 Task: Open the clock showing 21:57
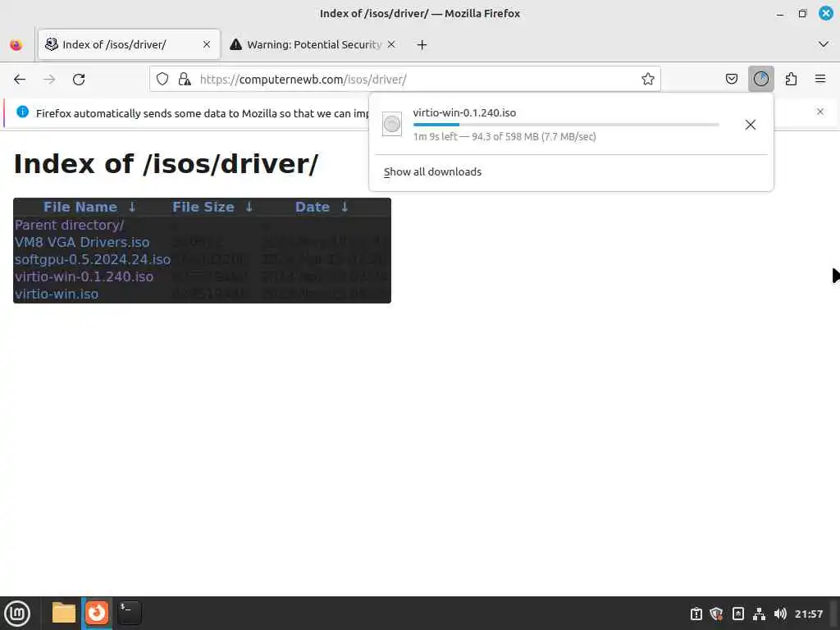pyautogui.click(x=808, y=614)
